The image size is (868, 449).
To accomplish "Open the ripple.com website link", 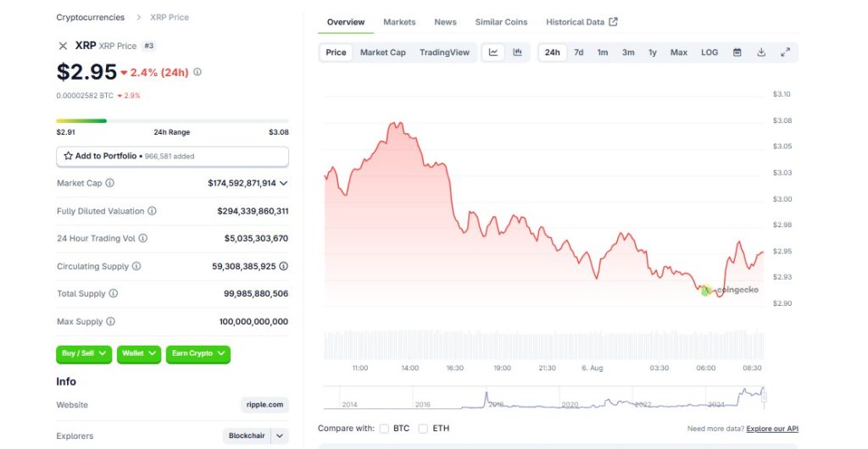I will pyautogui.click(x=264, y=405).
